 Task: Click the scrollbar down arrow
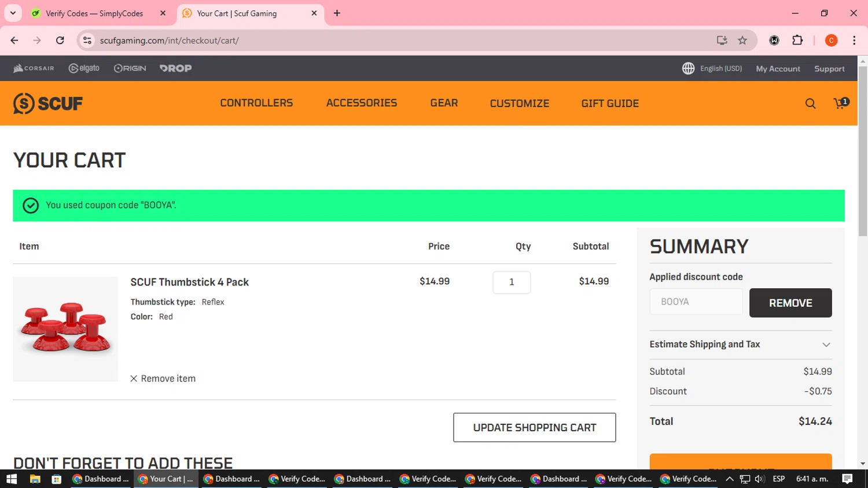[863, 464]
